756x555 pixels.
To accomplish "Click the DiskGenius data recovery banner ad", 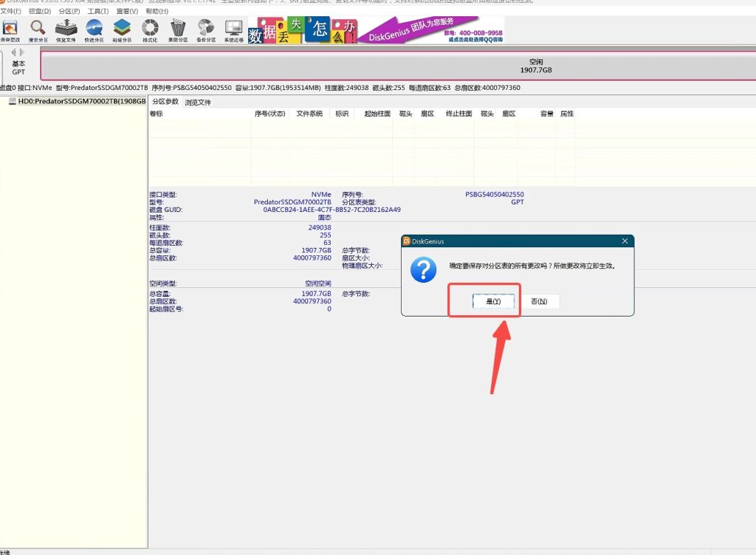I will [377, 30].
